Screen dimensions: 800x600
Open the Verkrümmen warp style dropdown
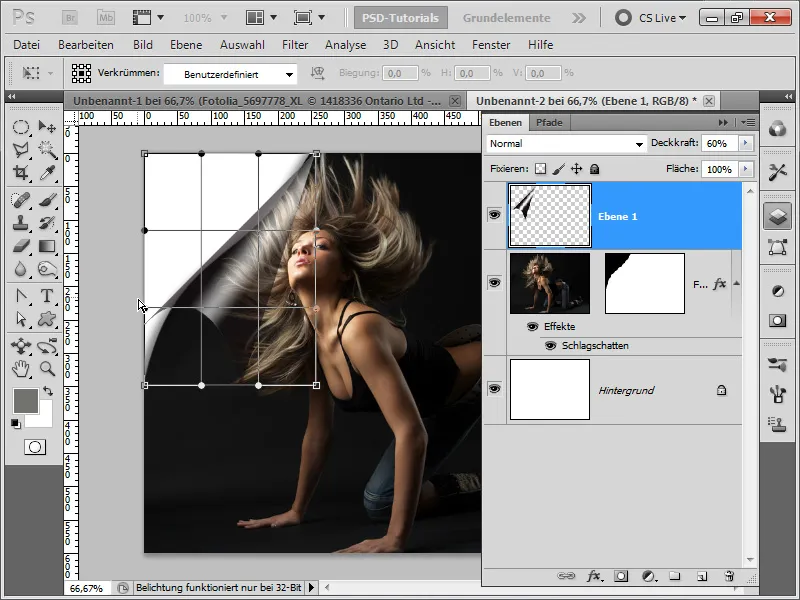(230, 74)
